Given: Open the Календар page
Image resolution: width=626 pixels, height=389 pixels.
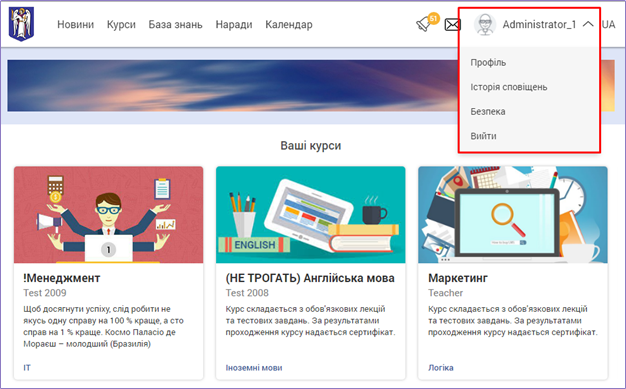Looking at the screenshot, I should coord(289,25).
